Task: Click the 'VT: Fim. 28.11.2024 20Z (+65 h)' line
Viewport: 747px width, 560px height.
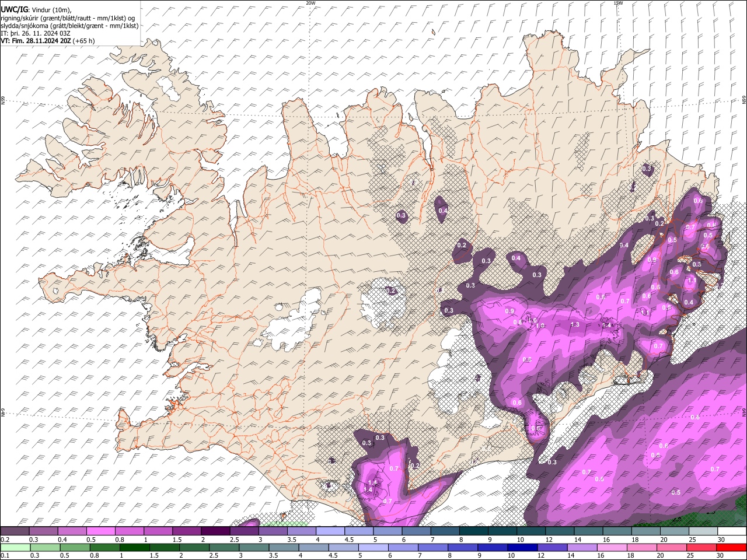Action: click(x=48, y=41)
